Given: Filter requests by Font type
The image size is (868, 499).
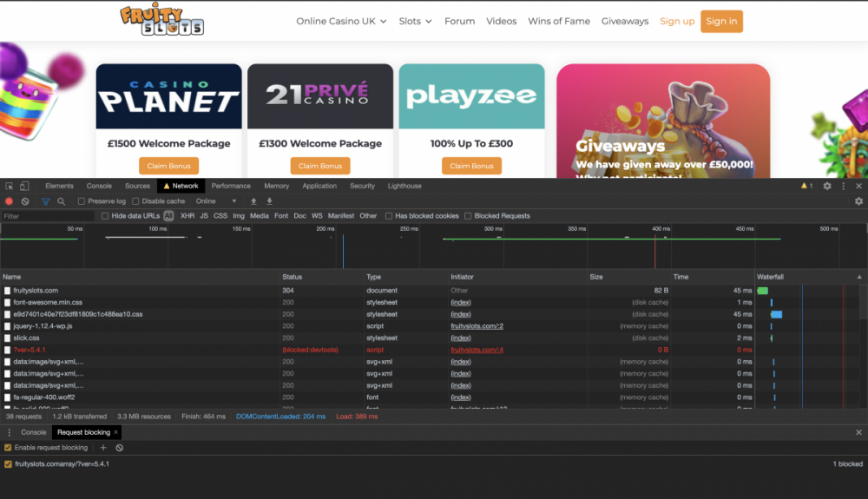Looking at the screenshot, I should (x=281, y=216).
